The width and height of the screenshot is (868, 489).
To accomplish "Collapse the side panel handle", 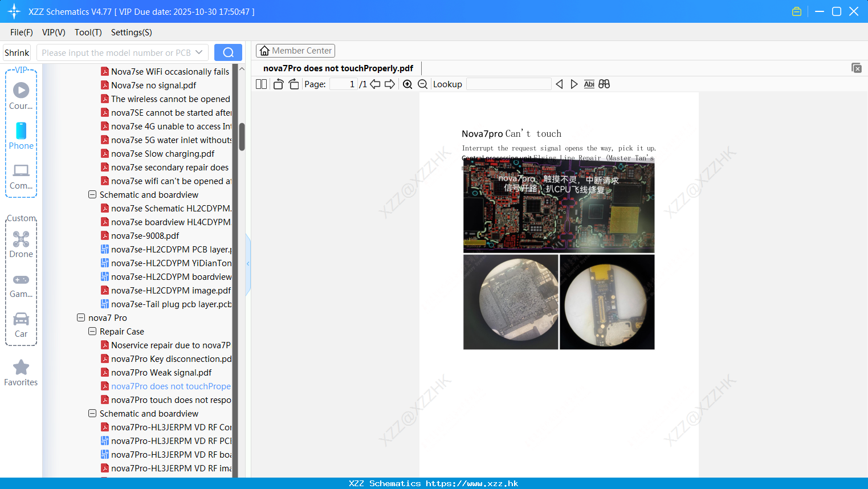I will tap(248, 264).
